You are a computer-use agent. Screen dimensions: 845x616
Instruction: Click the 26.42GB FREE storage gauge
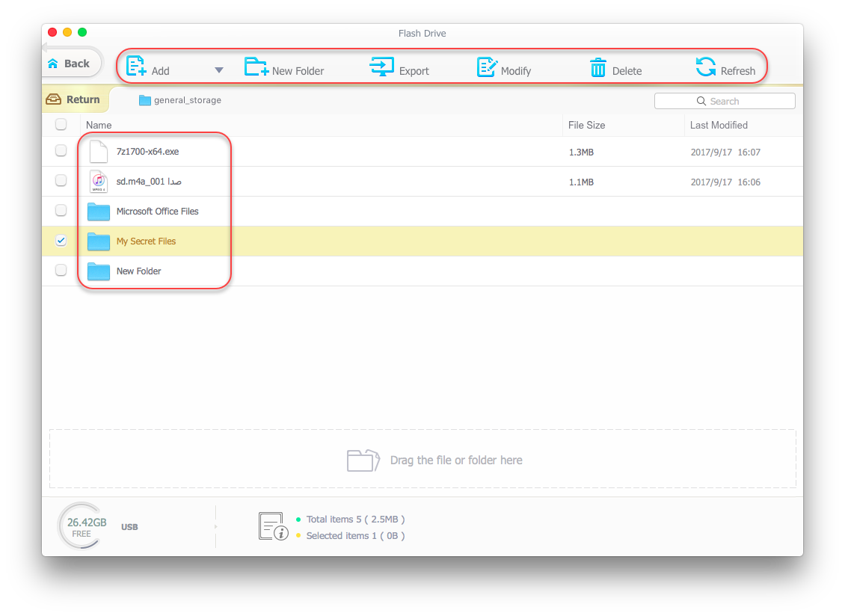coord(82,526)
